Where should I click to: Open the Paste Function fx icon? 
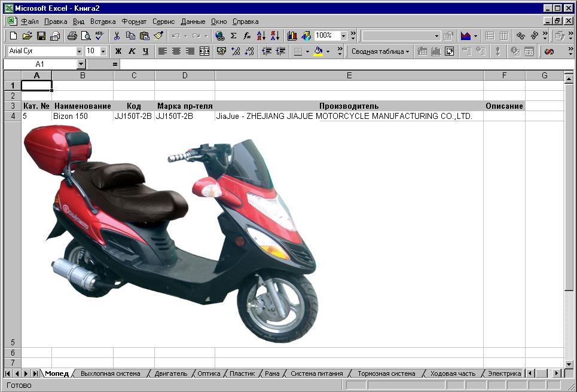click(247, 36)
